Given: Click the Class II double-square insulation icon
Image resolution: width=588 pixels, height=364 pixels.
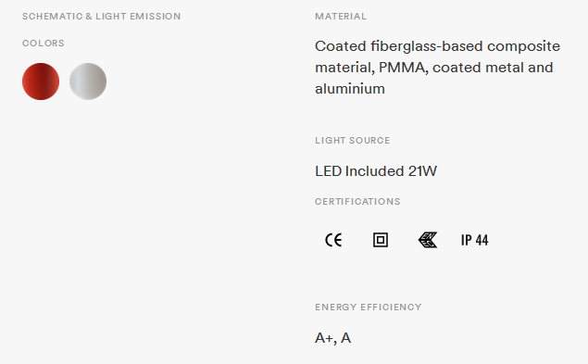Looking at the screenshot, I should pyautogui.click(x=381, y=240).
